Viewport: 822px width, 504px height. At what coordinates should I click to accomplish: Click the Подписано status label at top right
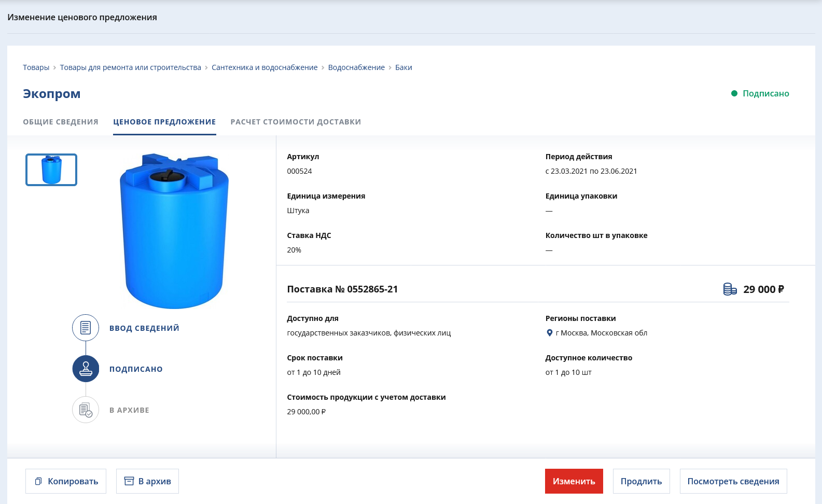tap(766, 93)
